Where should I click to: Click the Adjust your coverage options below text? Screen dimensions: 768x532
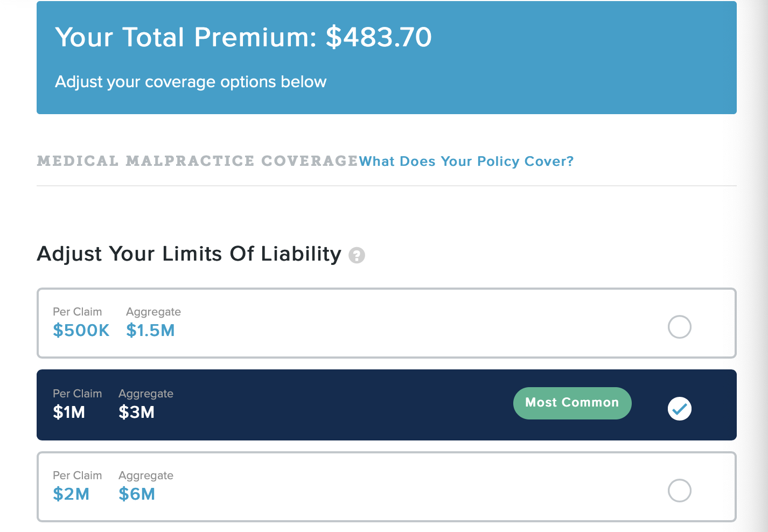click(x=191, y=82)
